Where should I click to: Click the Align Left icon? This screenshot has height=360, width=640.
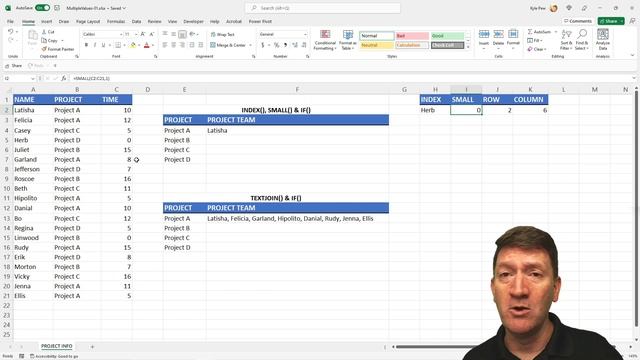tap(165, 45)
